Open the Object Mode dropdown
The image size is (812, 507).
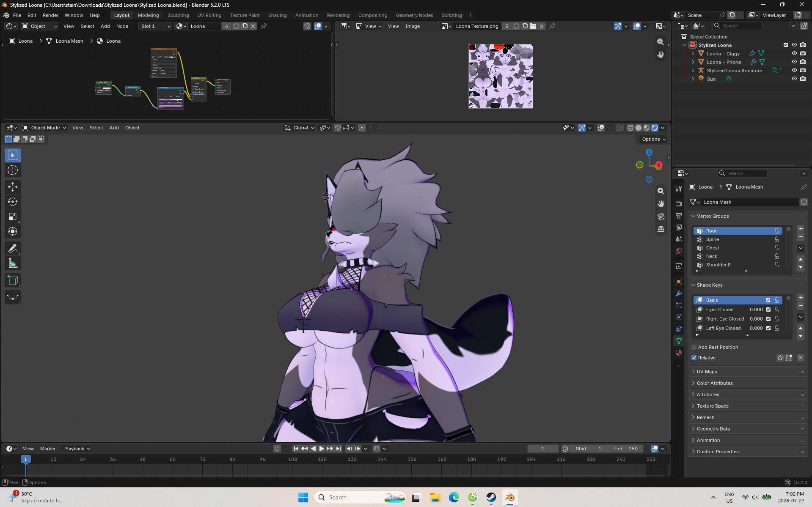44,128
